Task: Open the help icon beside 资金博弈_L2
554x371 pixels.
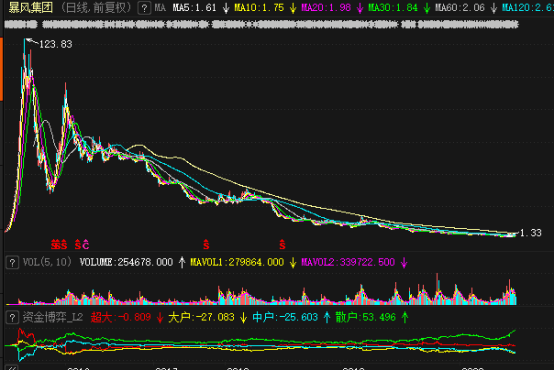Action: [x=12, y=317]
